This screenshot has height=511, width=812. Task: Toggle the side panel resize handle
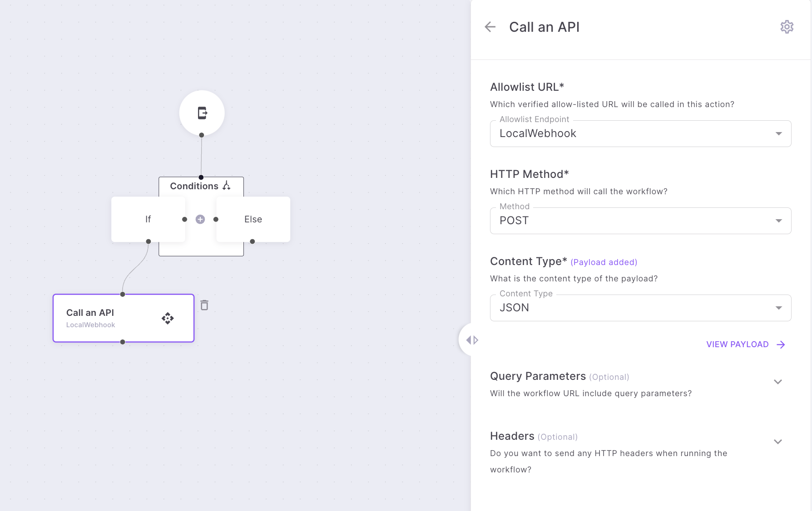[x=472, y=340]
